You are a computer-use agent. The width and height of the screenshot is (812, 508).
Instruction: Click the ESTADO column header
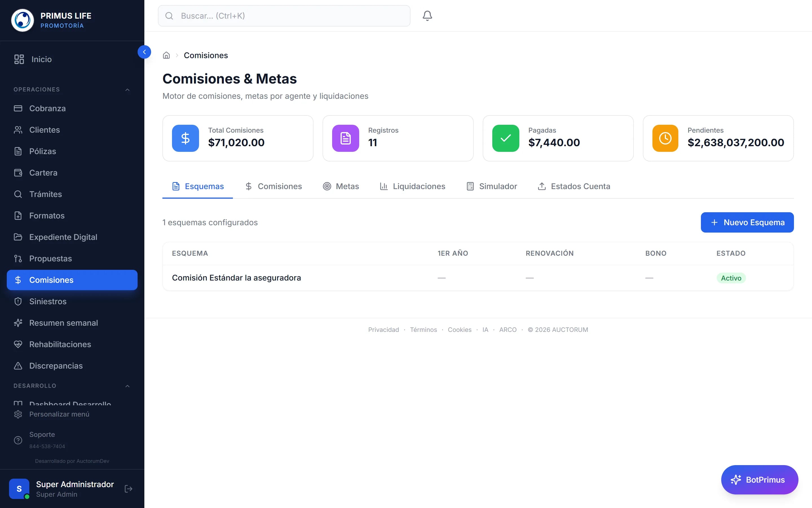[x=731, y=253]
